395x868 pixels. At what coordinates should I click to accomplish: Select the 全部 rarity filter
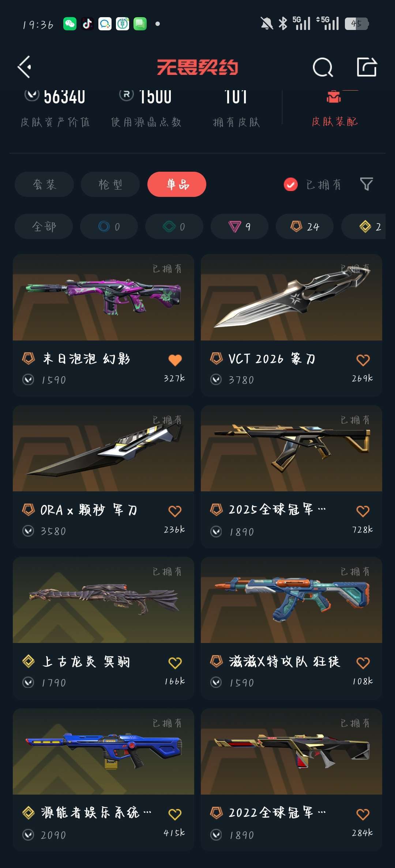(x=44, y=226)
